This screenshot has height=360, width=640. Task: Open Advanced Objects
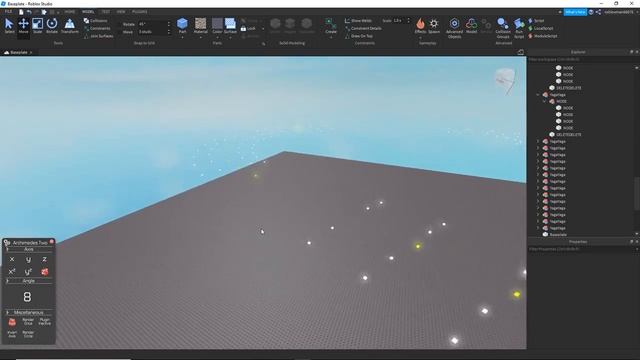(454, 28)
